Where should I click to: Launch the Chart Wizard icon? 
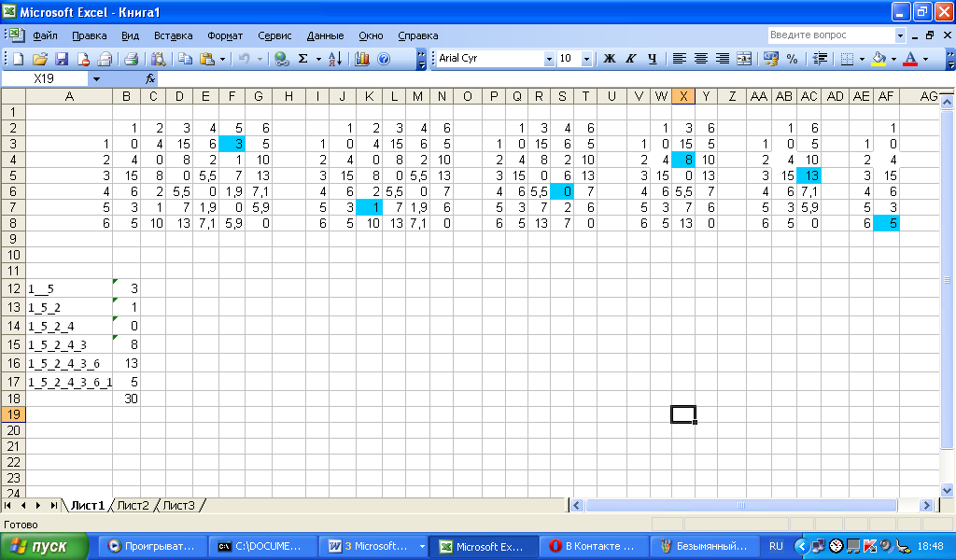point(362,59)
